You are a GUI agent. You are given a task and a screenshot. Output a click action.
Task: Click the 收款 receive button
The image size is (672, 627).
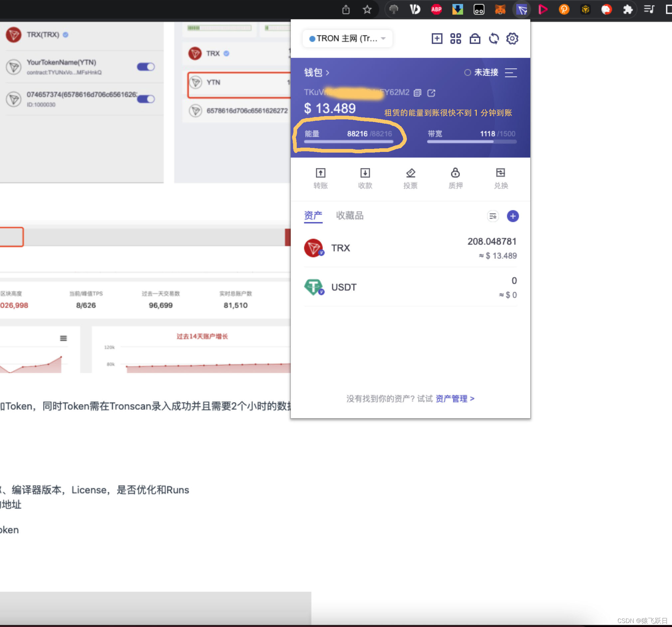[365, 179]
